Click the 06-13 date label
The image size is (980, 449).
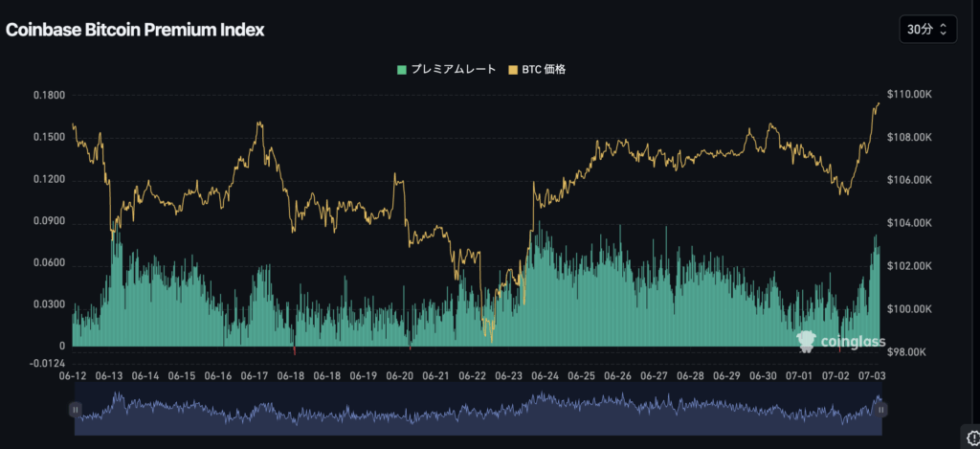click(109, 376)
